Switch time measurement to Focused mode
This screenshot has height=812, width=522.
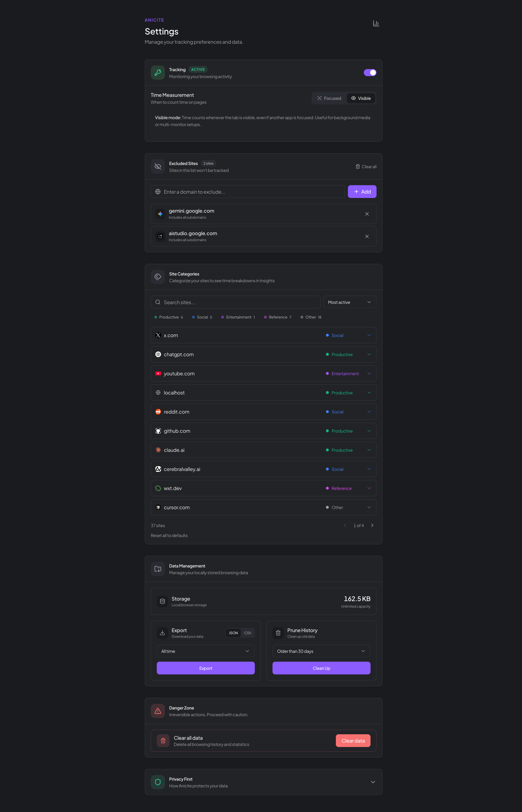click(329, 98)
